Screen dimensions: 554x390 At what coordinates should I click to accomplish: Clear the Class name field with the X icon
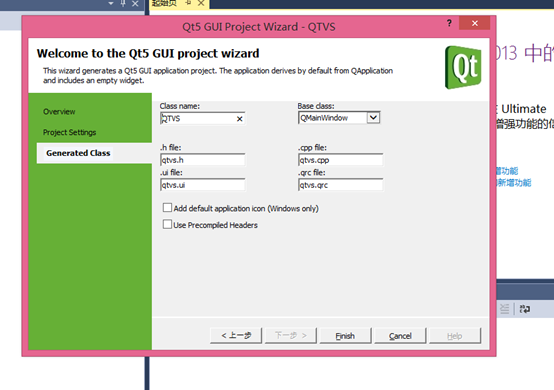click(240, 119)
